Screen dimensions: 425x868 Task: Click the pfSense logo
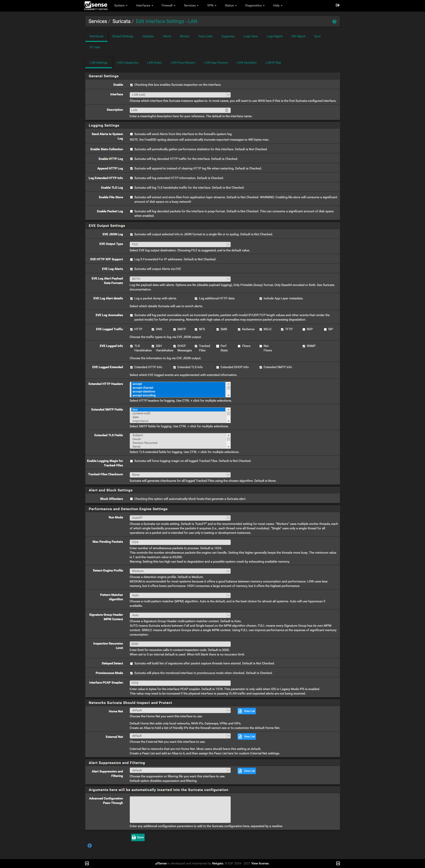pyautogui.click(x=96, y=5)
